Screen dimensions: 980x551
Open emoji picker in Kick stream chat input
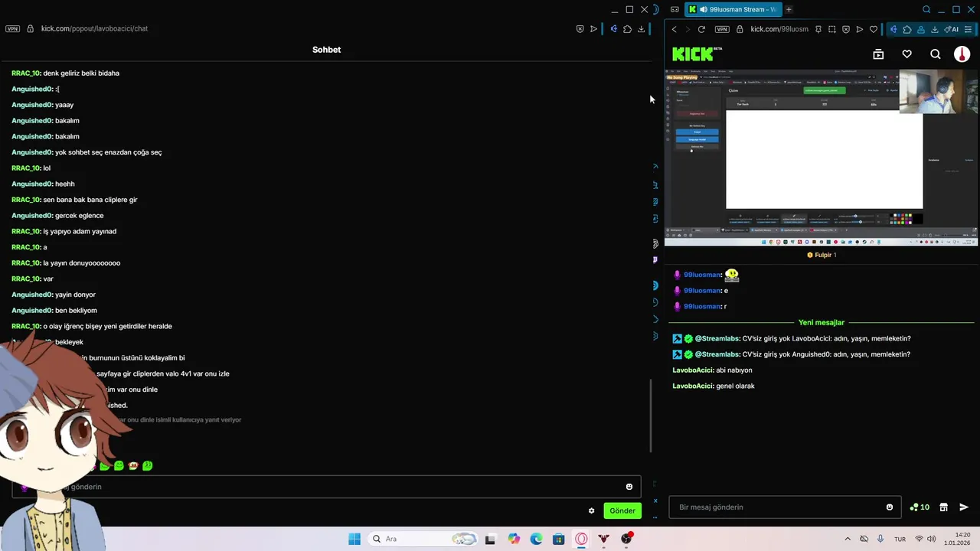(890, 507)
